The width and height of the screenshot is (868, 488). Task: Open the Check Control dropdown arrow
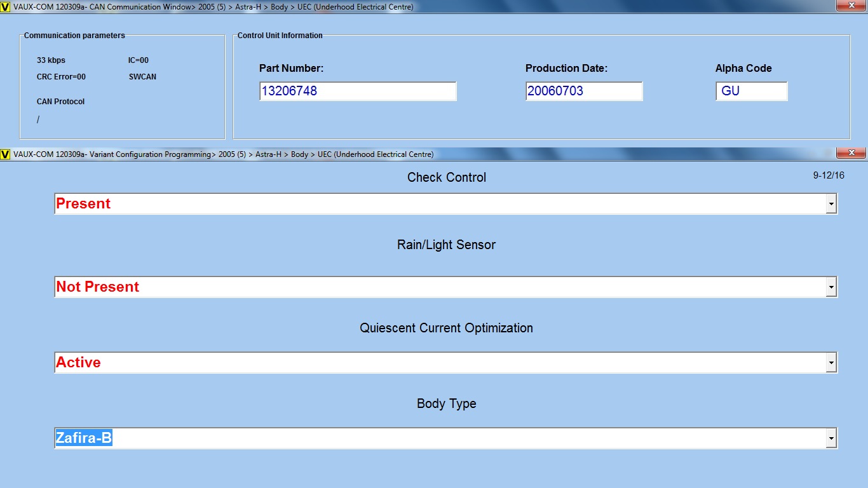(831, 204)
